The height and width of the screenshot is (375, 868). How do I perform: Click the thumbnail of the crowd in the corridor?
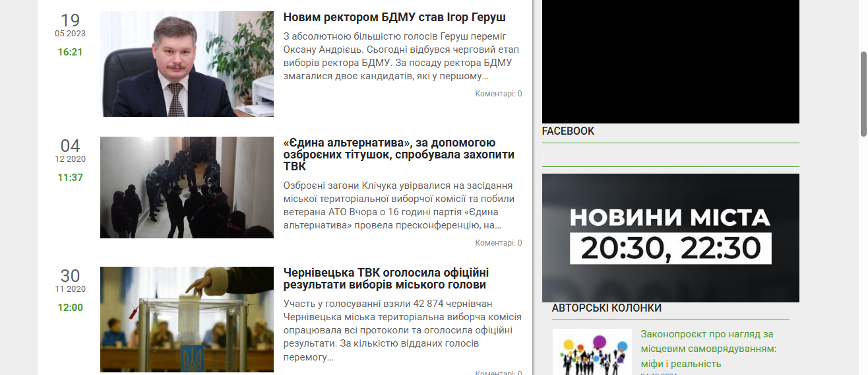(x=187, y=187)
